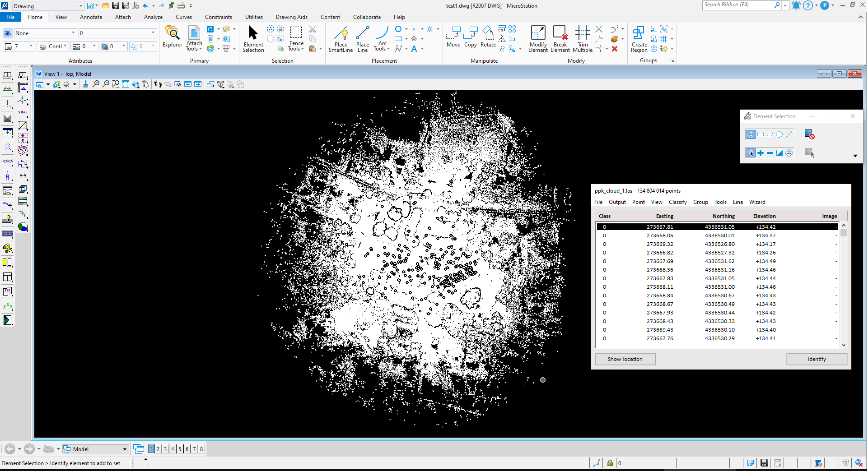This screenshot has height=471, width=868.
Task: Enable Subtract from Selection mode
Action: (770, 153)
